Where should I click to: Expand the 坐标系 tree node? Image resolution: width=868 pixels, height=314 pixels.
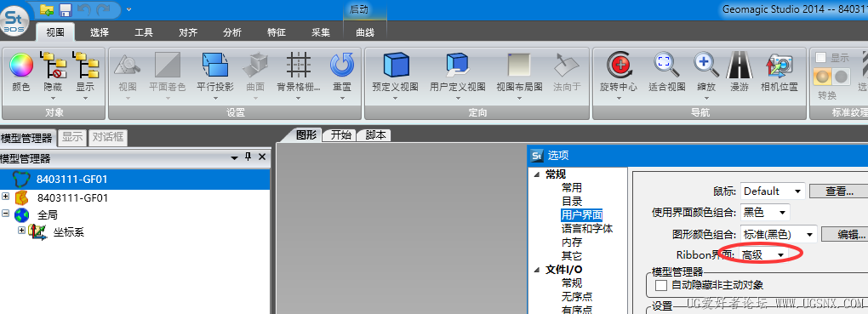(22, 230)
